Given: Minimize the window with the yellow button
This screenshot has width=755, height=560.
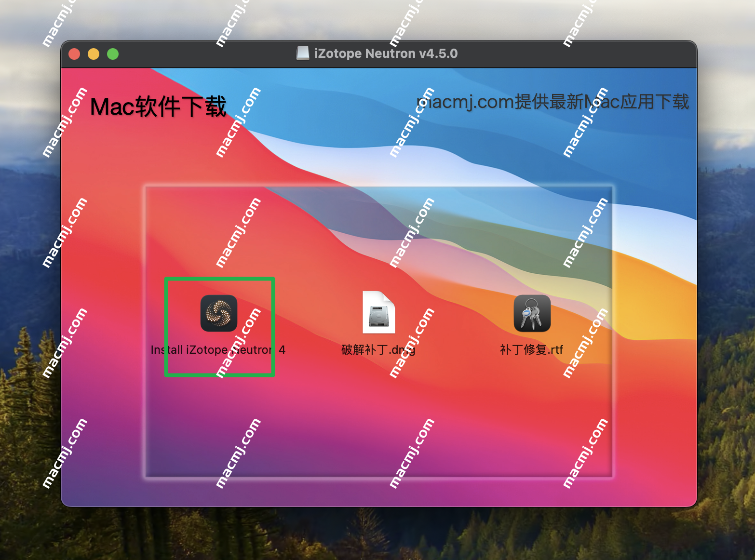Looking at the screenshot, I should click(x=94, y=54).
